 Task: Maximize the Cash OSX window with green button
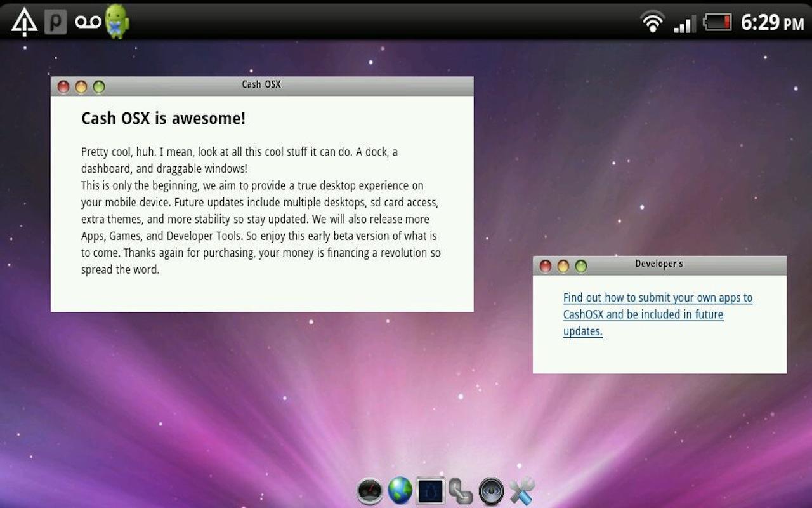(99, 87)
